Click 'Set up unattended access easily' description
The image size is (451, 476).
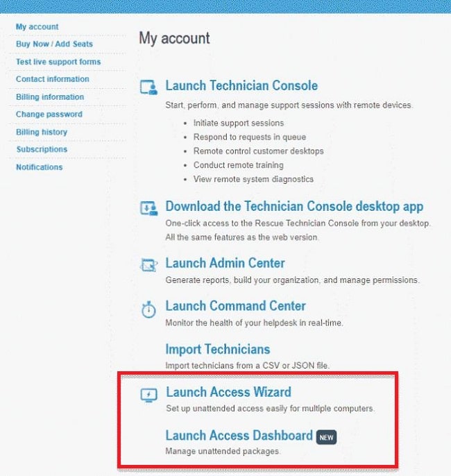pyautogui.click(x=270, y=409)
